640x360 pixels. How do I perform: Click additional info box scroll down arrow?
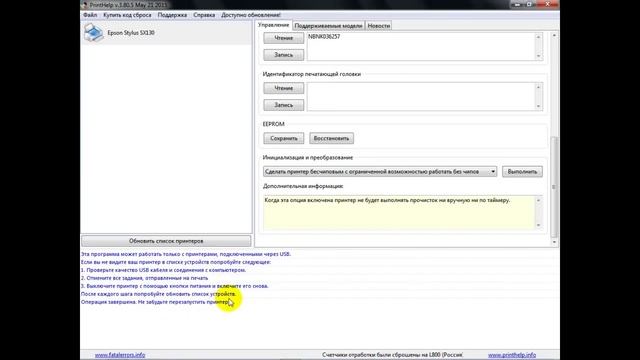click(538, 225)
